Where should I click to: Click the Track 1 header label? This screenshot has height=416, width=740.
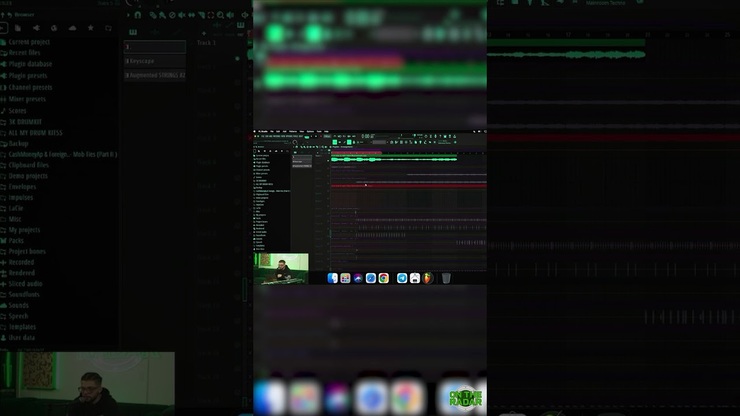[207, 43]
